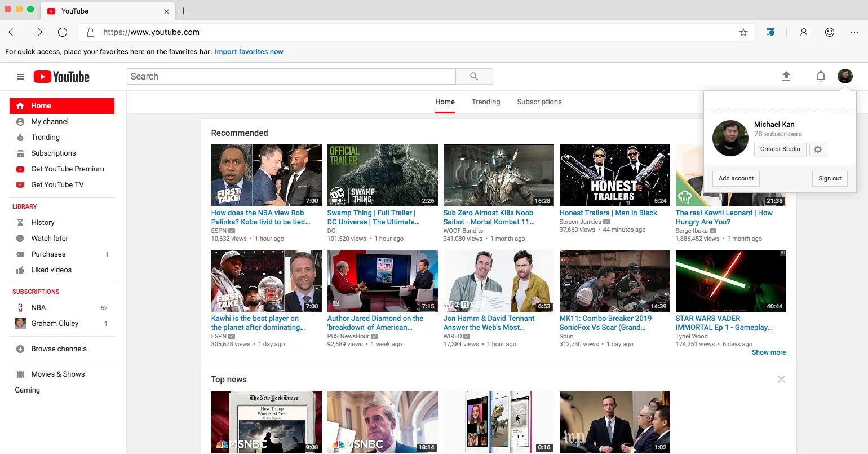The image size is (868, 454).
Task: Click 'Kawhi is the best player' title
Action: pos(258,323)
